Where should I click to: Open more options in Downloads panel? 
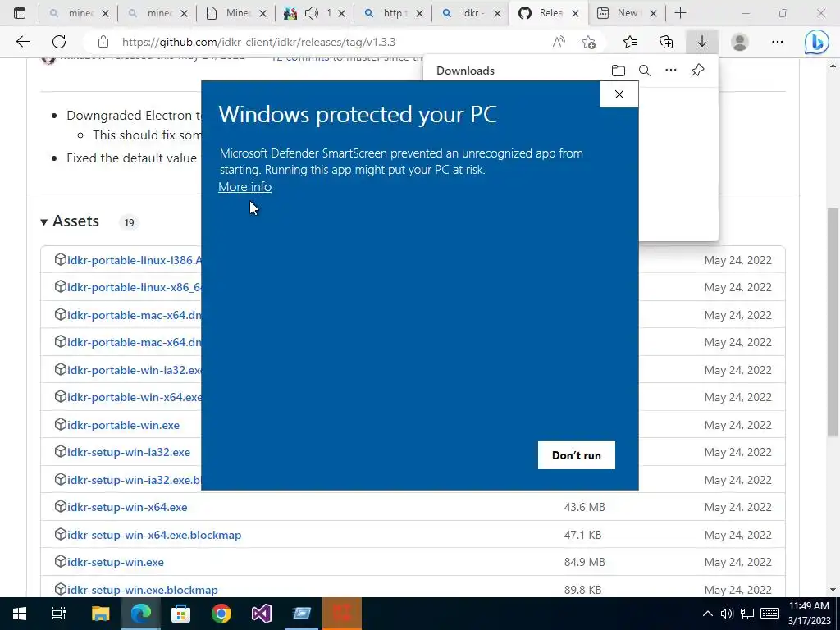pyautogui.click(x=671, y=71)
